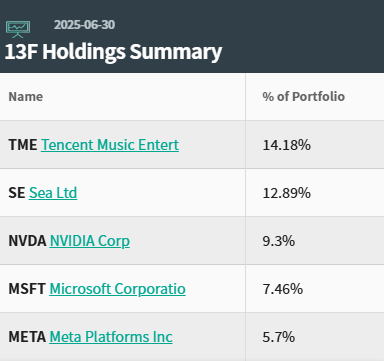Follow the NVIDIA Corp link
The image size is (384, 361).
tap(90, 241)
